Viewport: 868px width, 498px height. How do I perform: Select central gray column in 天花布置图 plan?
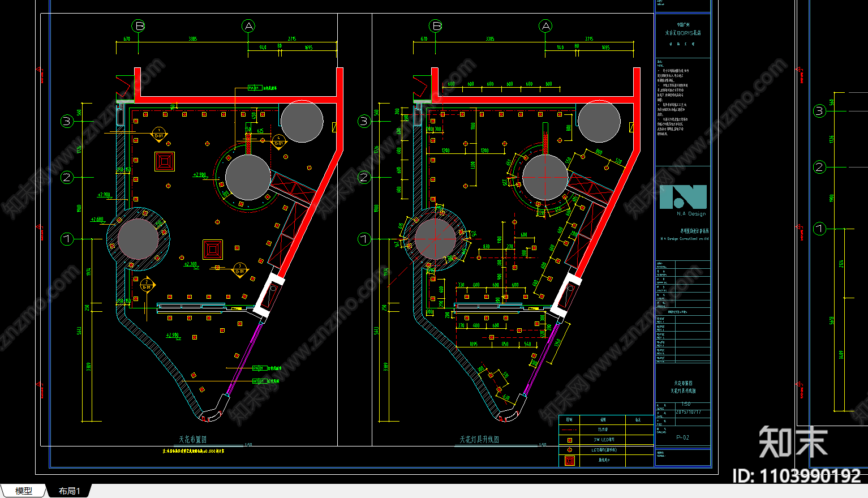[248, 177]
